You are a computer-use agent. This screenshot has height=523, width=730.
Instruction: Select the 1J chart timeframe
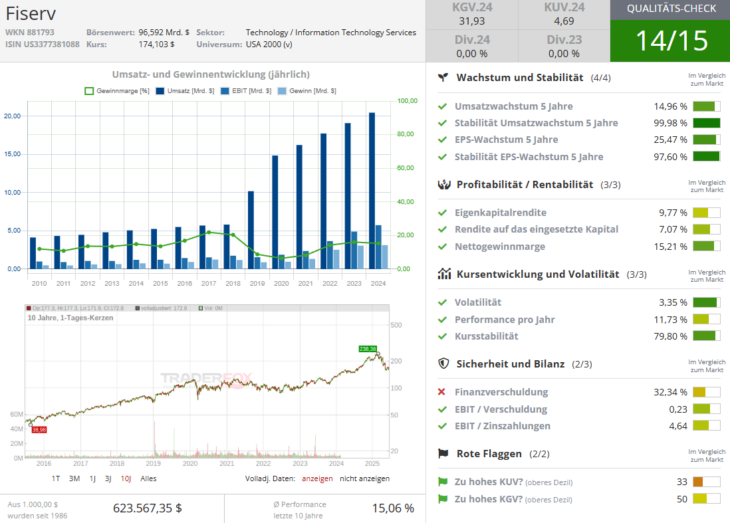click(x=93, y=478)
